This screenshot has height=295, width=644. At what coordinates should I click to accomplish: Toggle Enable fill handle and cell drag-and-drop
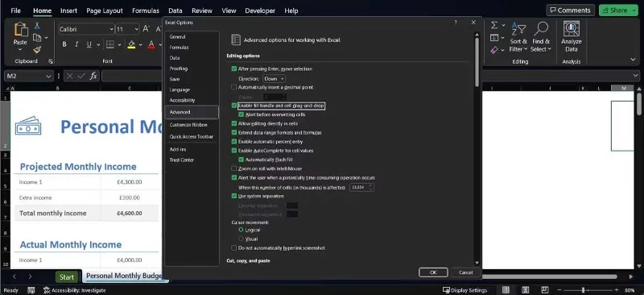pyautogui.click(x=234, y=106)
